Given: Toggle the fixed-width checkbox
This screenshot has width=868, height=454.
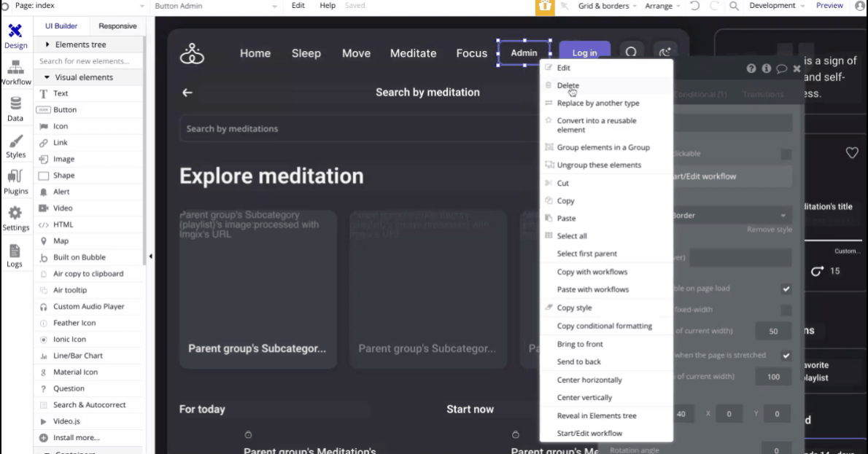Looking at the screenshot, I should tap(786, 310).
